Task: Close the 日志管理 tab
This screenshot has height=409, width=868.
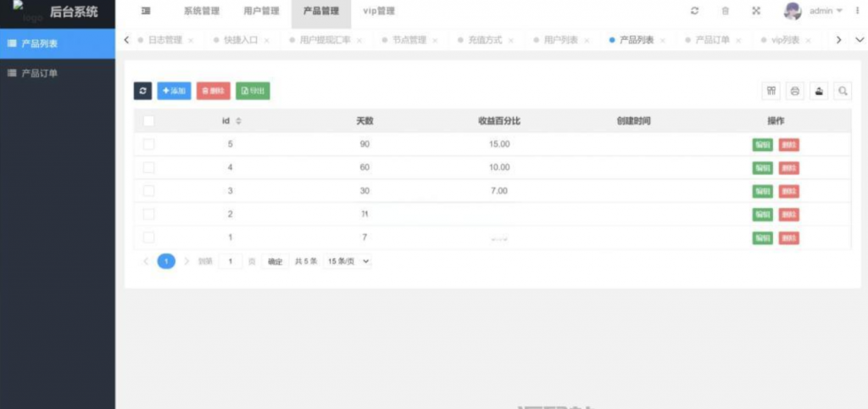Action: coord(191,41)
